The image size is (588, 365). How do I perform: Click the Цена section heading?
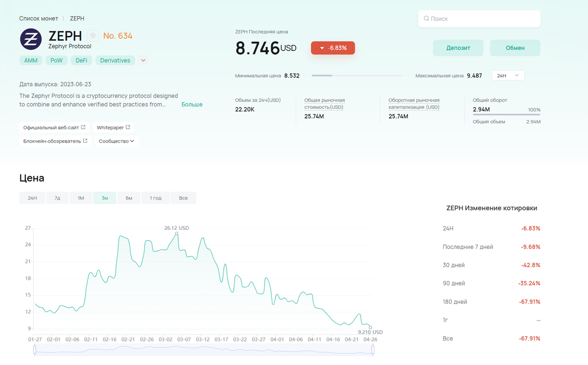click(32, 178)
